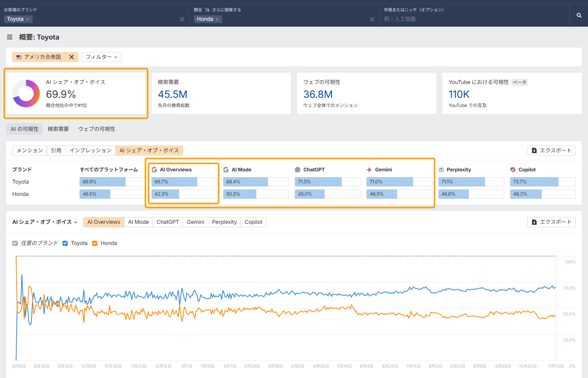
Task: Click the sparkle suggest-more icon
Action: coord(207,10)
